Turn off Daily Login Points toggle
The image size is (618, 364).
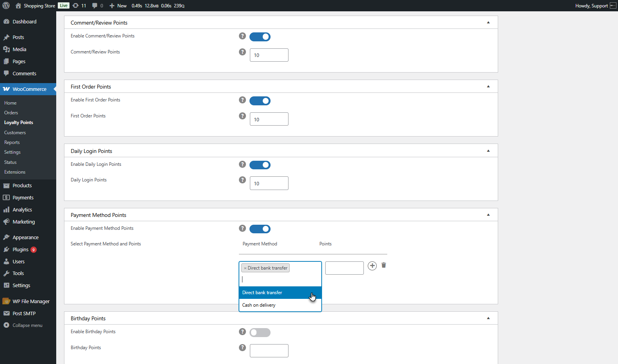(x=260, y=165)
